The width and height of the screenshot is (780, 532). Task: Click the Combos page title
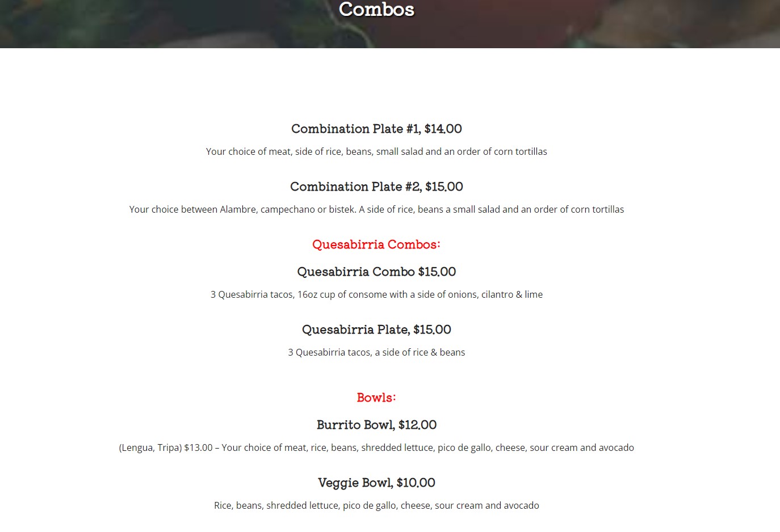point(376,10)
